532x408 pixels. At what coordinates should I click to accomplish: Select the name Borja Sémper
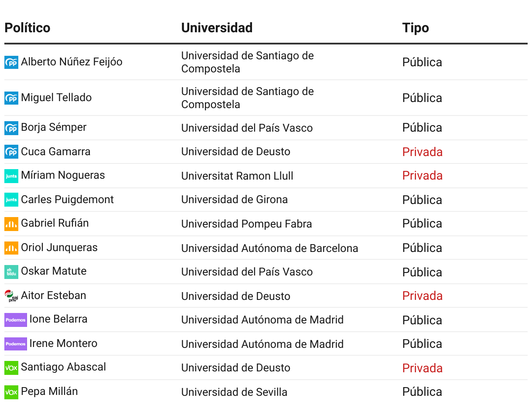(x=54, y=127)
